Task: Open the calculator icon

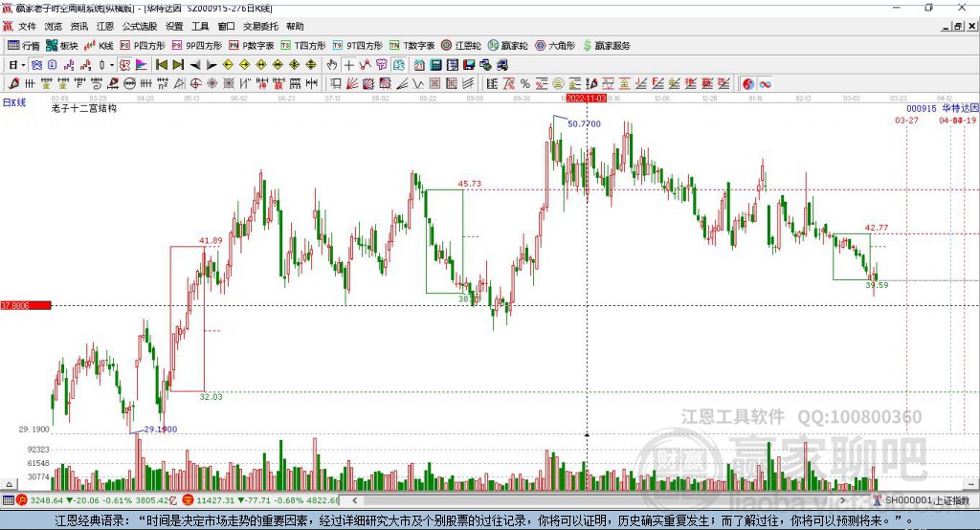Action: click(436, 65)
